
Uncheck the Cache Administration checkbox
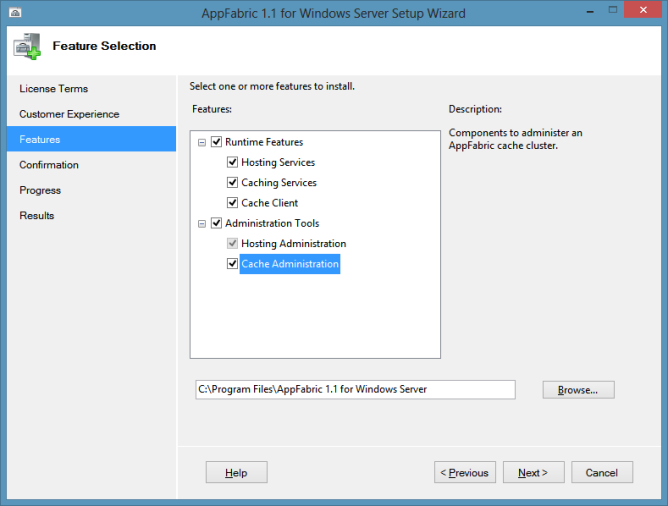[x=232, y=264]
